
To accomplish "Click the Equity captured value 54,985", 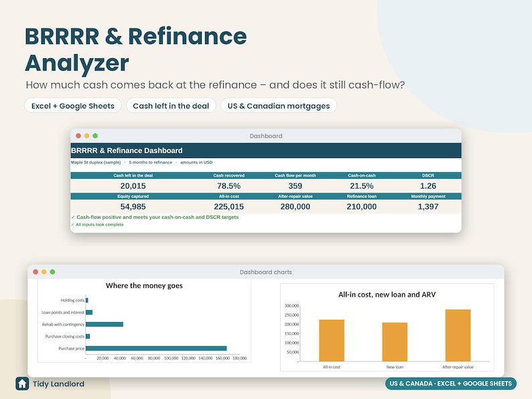I will tap(133, 206).
